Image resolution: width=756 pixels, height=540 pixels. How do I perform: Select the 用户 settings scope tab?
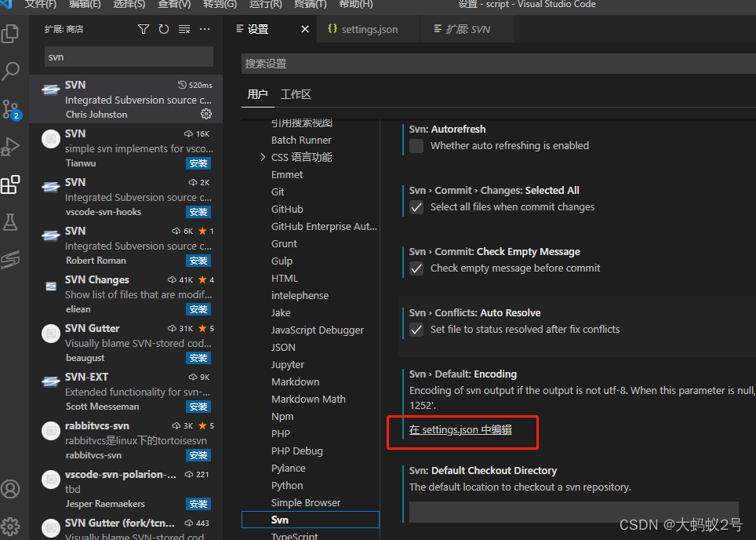(257, 94)
